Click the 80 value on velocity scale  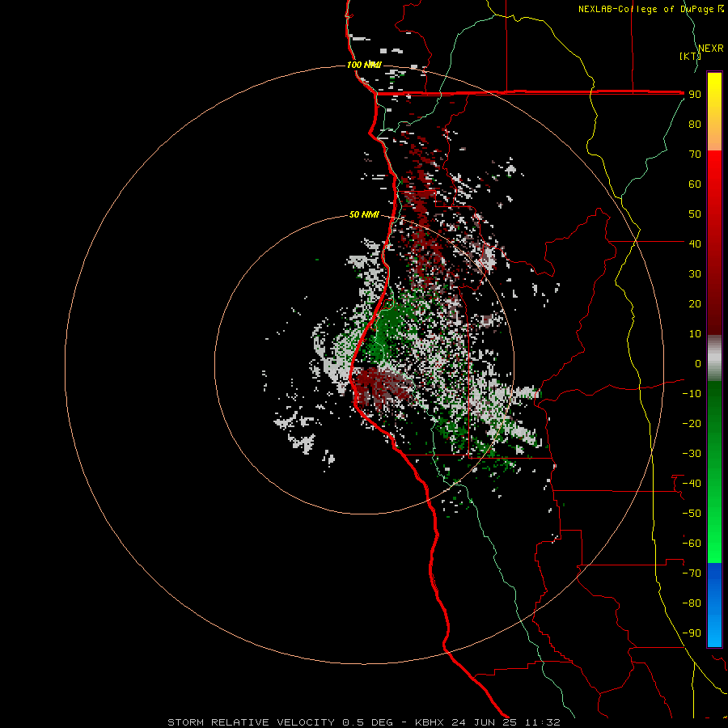coord(695,125)
